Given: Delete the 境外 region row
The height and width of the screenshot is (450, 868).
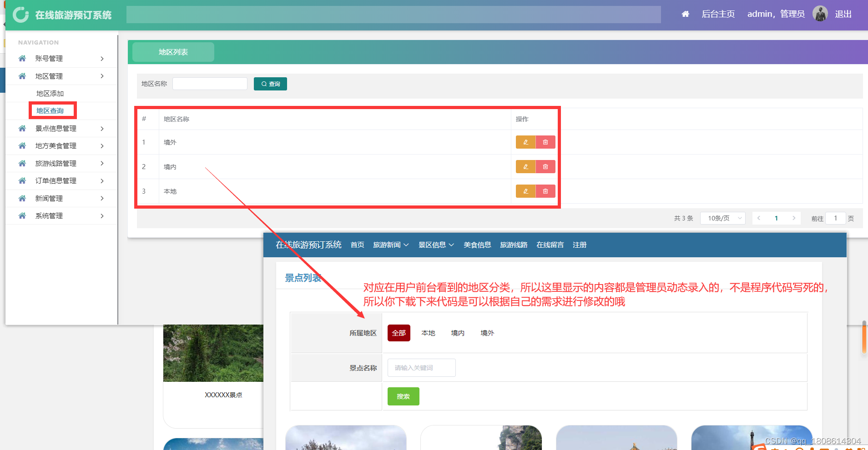Looking at the screenshot, I should click(x=545, y=142).
